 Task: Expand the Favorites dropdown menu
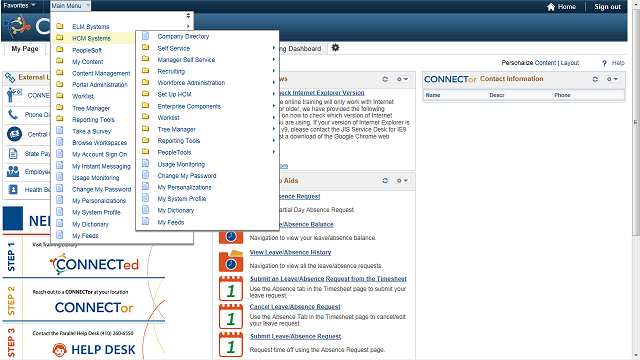[19, 5]
